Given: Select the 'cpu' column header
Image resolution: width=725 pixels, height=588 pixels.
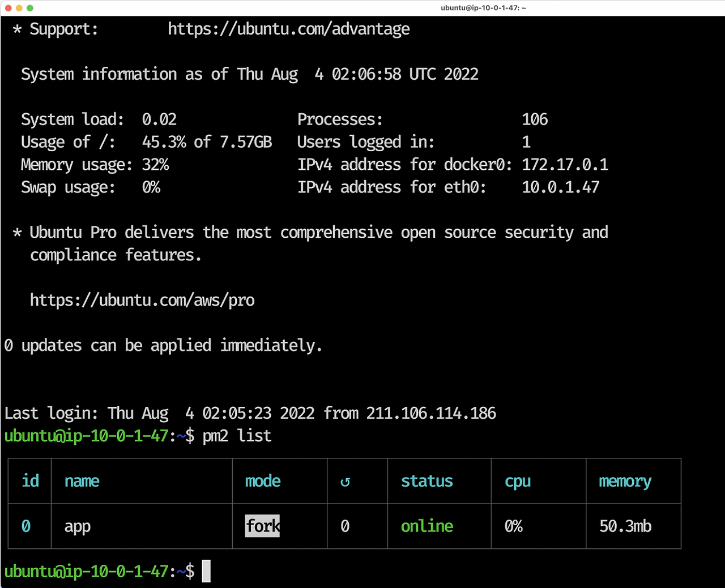Looking at the screenshot, I should point(517,480).
